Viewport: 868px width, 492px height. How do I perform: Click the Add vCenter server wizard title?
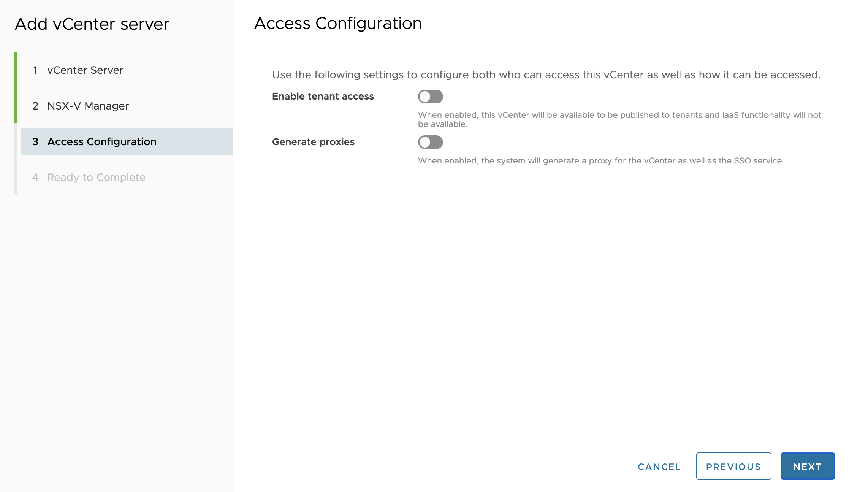(x=92, y=24)
